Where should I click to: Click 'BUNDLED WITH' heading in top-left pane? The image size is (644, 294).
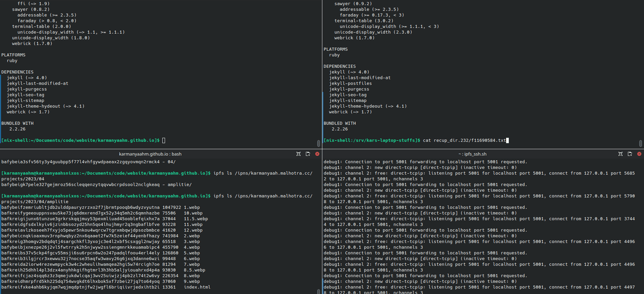(18, 123)
